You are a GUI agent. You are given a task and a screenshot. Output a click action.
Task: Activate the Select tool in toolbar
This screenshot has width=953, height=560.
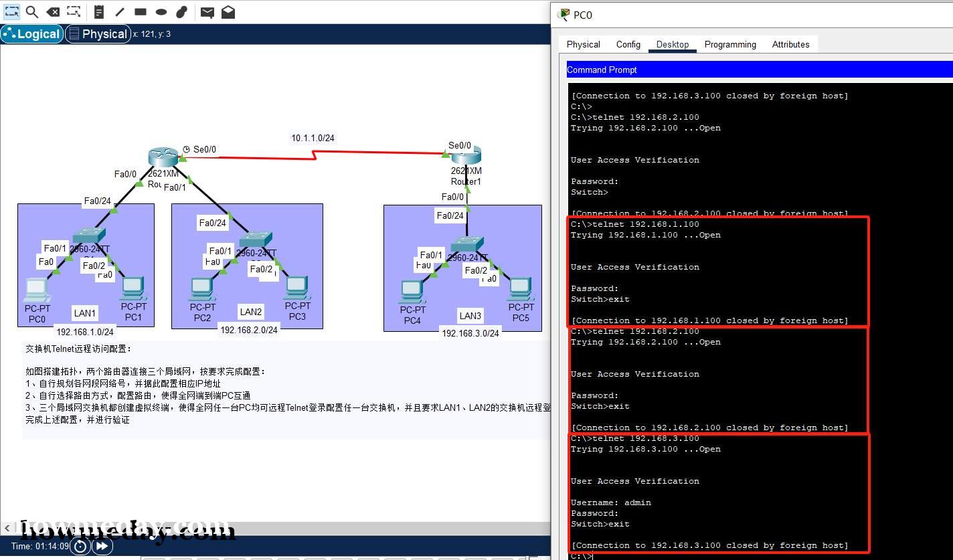pyautogui.click(x=11, y=11)
